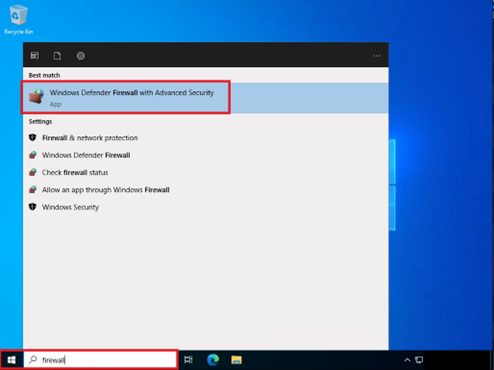Open Allow an app through Windows Firewall
The height and width of the screenshot is (370, 494).
click(x=205, y=190)
